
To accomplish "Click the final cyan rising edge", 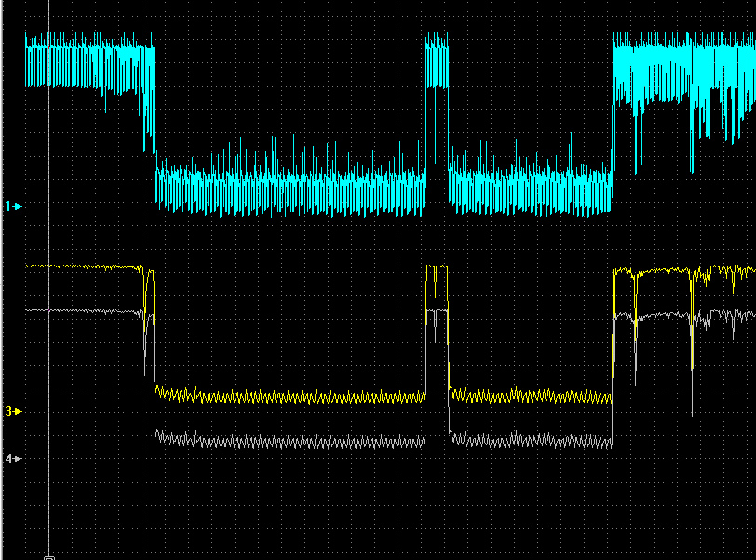I will click(613, 111).
